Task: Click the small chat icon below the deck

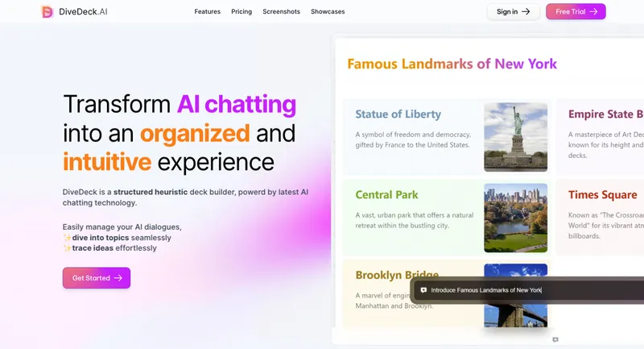Action: [x=555, y=340]
